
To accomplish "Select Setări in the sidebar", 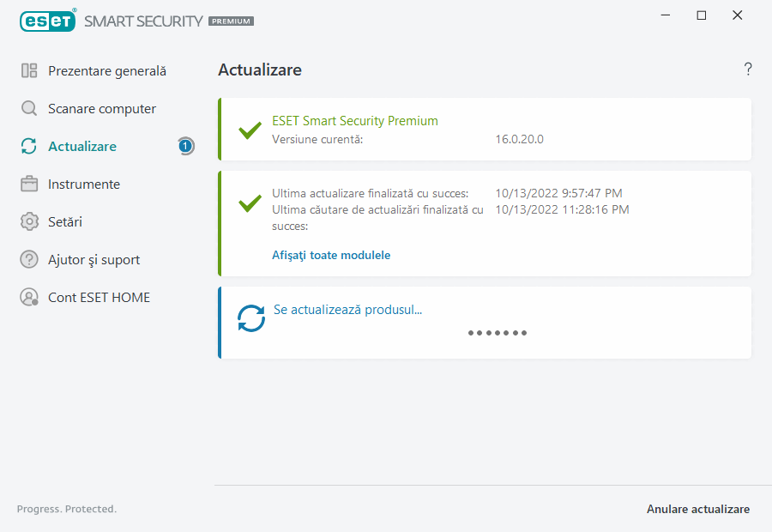I will (x=65, y=222).
